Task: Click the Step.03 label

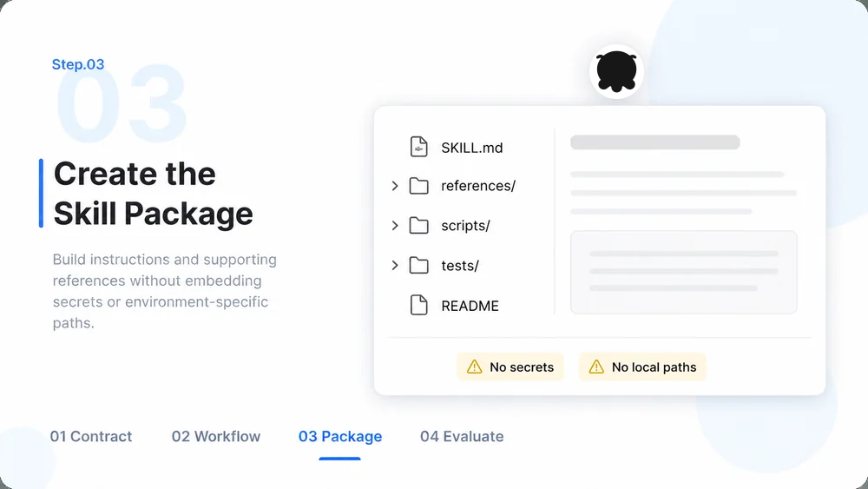Action: (78, 64)
